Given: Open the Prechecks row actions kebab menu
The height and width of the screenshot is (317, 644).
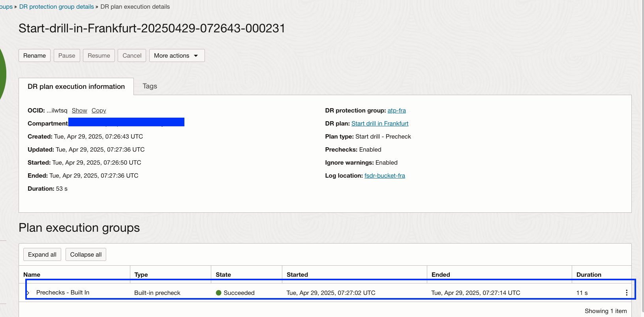Looking at the screenshot, I should coord(627,293).
